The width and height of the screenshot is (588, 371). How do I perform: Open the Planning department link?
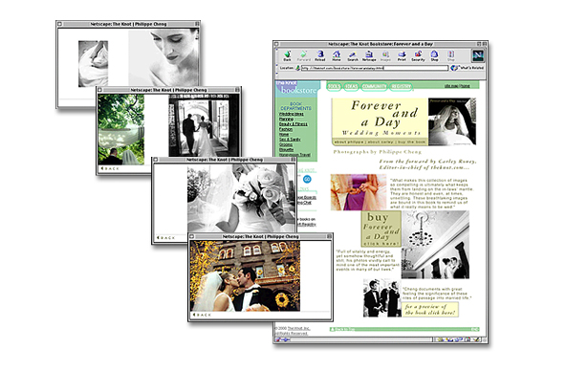[287, 119]
